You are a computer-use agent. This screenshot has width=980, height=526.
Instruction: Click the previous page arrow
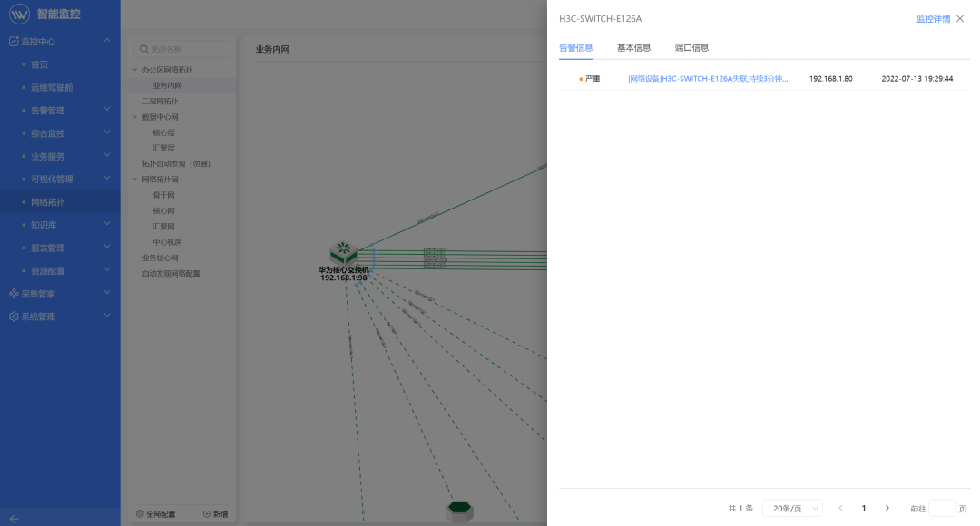coord(840,509)
